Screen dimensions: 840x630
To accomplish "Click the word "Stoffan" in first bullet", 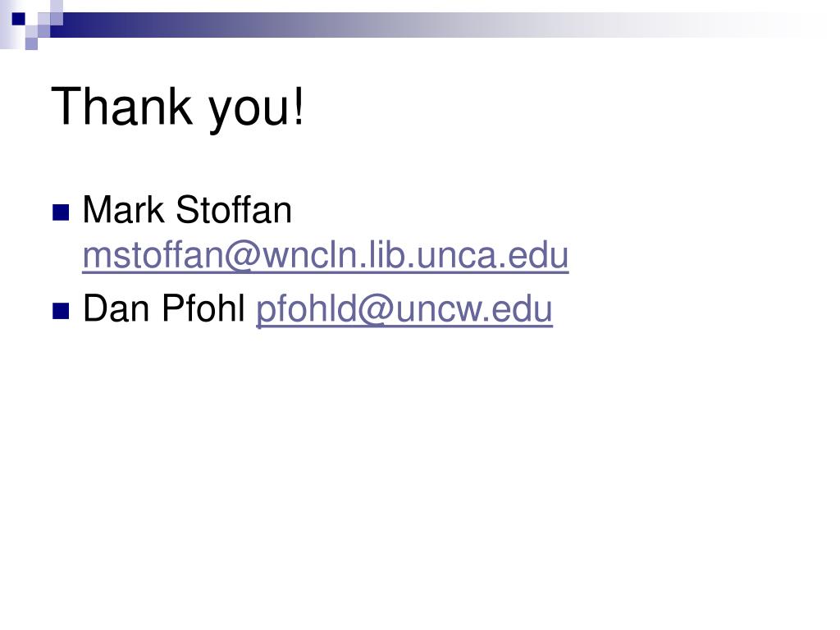I will [234, 210].
